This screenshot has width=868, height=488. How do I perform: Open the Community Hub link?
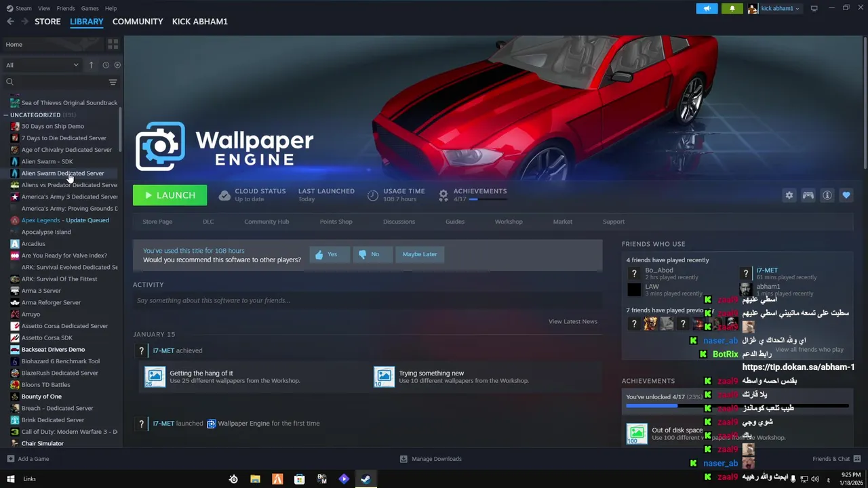(267, 222)
